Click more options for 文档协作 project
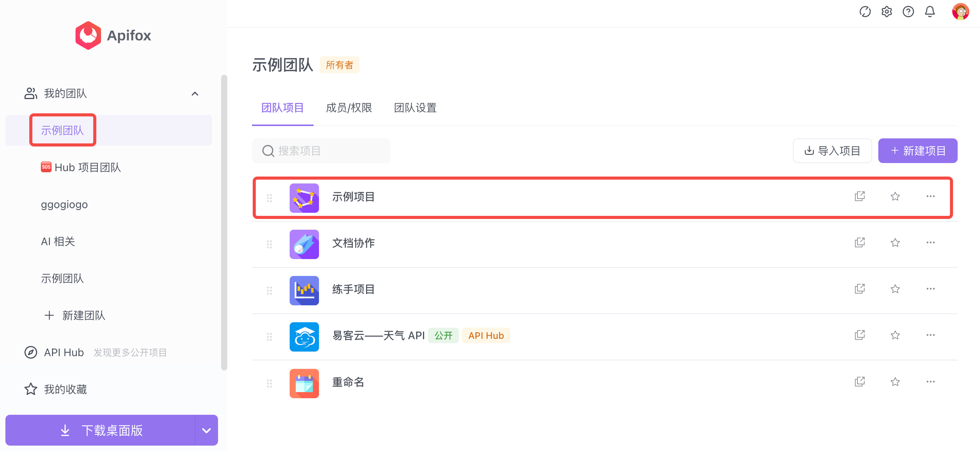The height and width of the screenshot is (451, 980). (x=930, y=243)
